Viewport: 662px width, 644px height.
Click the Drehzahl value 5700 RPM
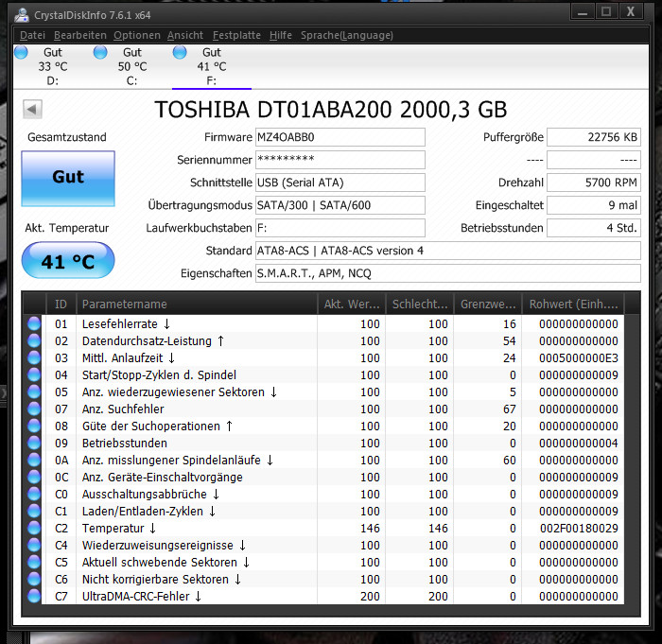(594, 183)
